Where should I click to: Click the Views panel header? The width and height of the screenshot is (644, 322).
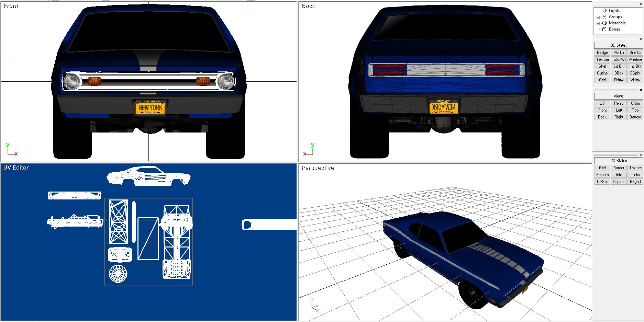point(618,96)
